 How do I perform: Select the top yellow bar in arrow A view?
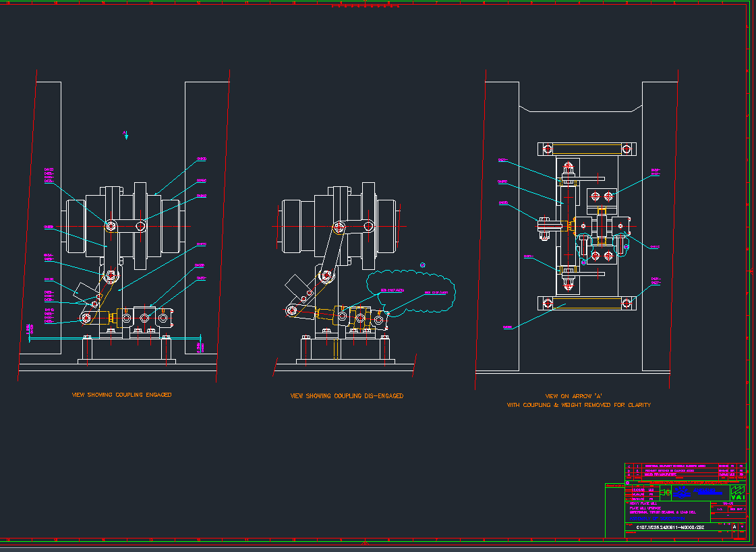[587, 148]
